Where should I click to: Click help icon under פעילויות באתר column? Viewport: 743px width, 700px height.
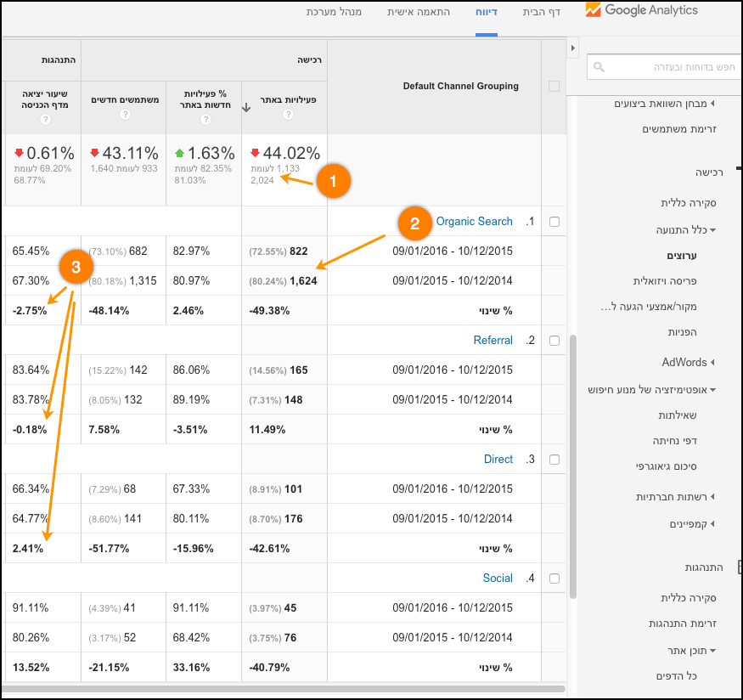[x=284, y=115]
